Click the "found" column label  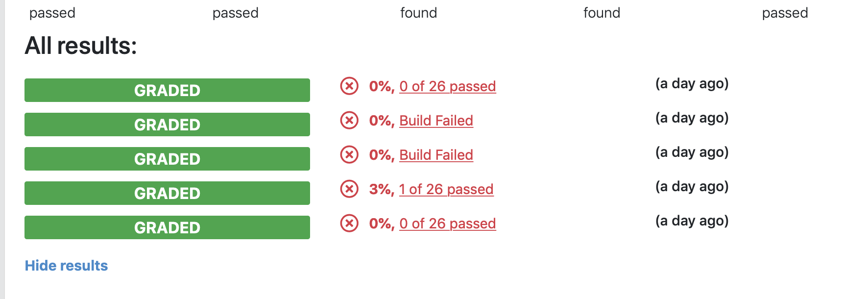pyautogui.click(x=419, y=13)
